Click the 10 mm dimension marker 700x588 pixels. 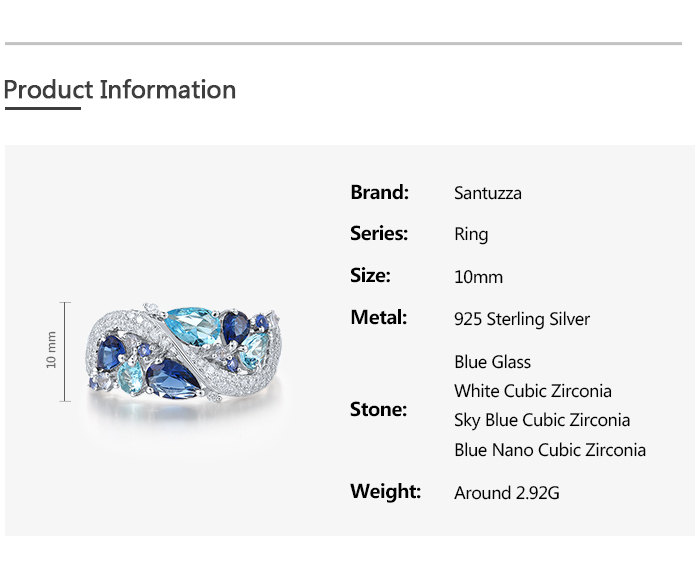52,351
